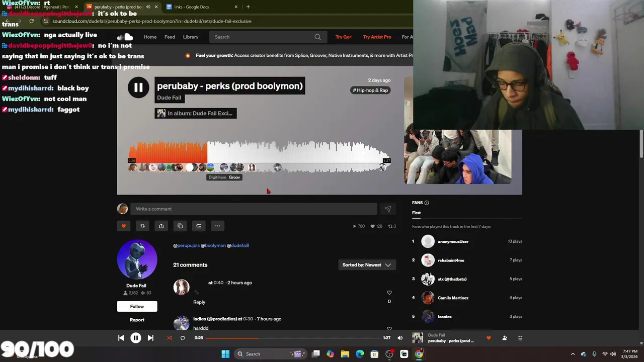
Task: Open the Sorted by: Newest dropdown
Action: pos(367,265)
